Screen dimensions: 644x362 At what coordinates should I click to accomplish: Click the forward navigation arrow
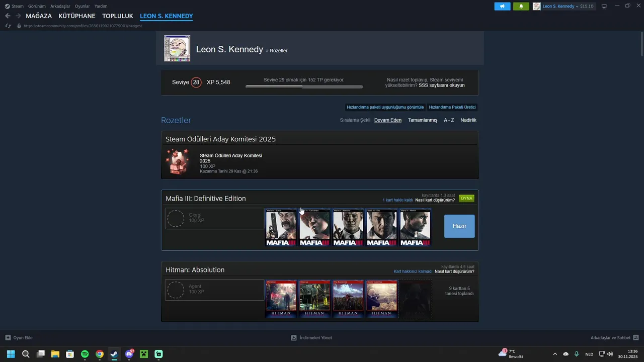click(18, 16)
